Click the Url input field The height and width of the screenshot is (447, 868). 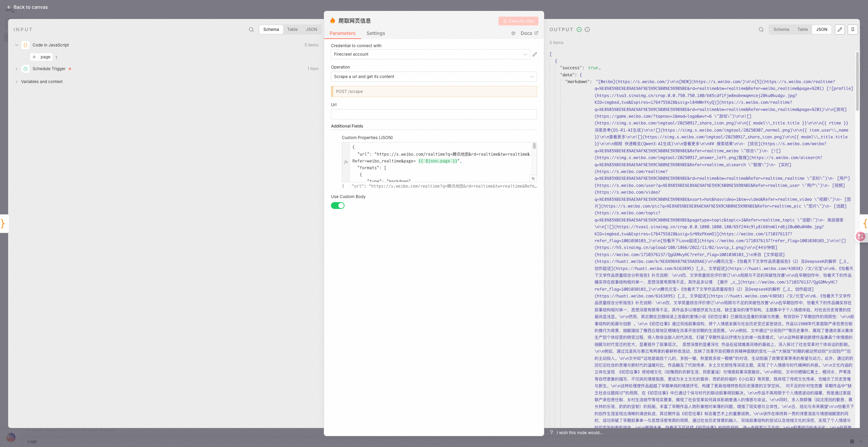coord(434,114)
